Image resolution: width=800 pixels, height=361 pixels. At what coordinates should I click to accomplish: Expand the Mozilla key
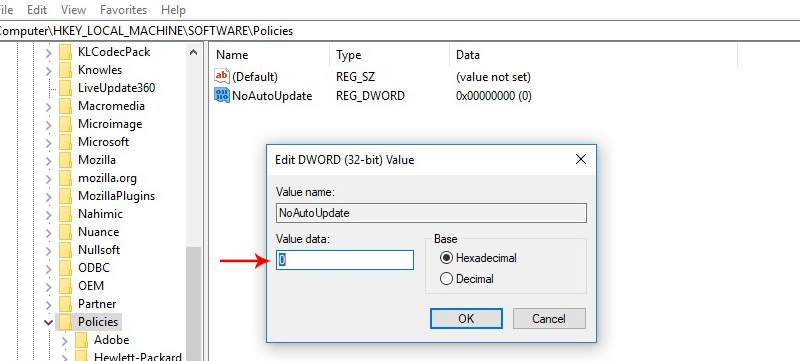48,161
